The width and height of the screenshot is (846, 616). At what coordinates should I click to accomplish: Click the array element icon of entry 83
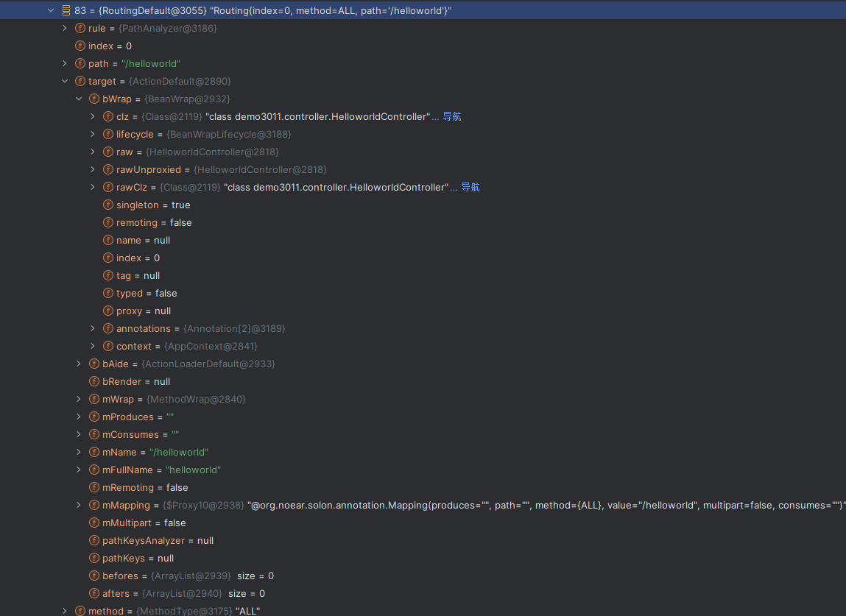click(66, 10)
